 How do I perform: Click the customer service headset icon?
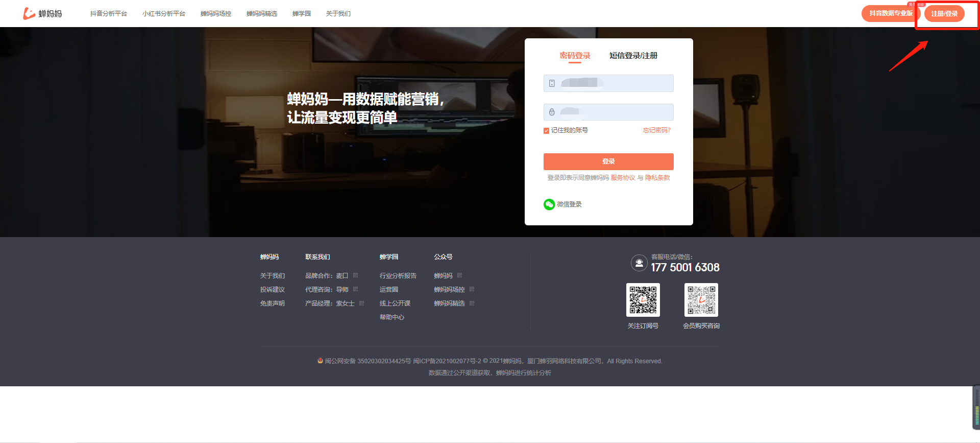[639, 263]
